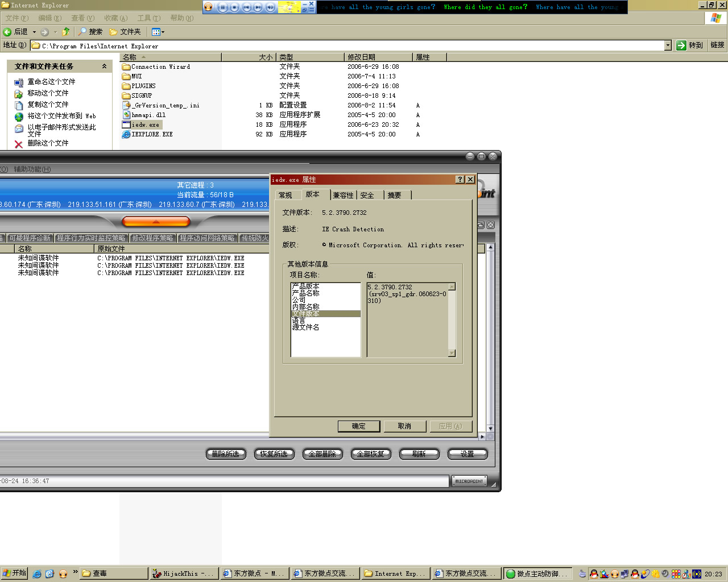Click the 全部删除 button
Viewport: 728px width, 582px height.
[x=322, y=454]
